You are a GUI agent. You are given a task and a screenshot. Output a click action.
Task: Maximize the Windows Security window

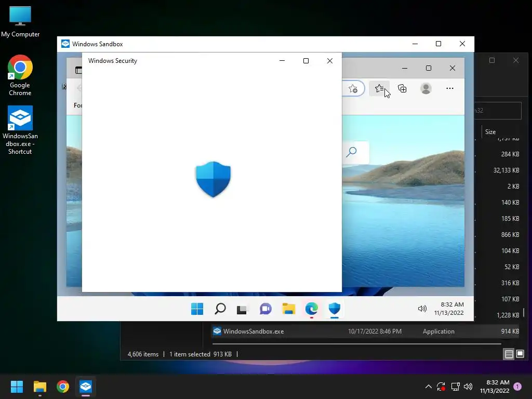pos(305,61)
